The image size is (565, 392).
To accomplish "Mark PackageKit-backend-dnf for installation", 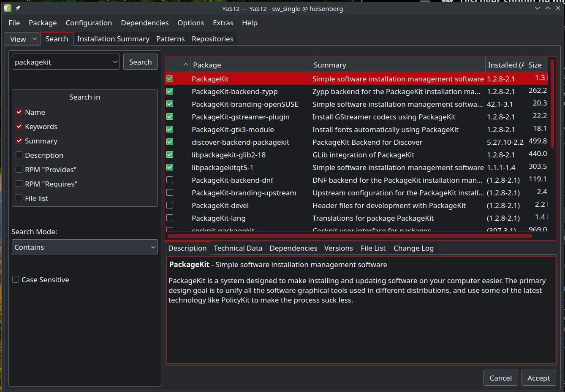I will [170, 180].
